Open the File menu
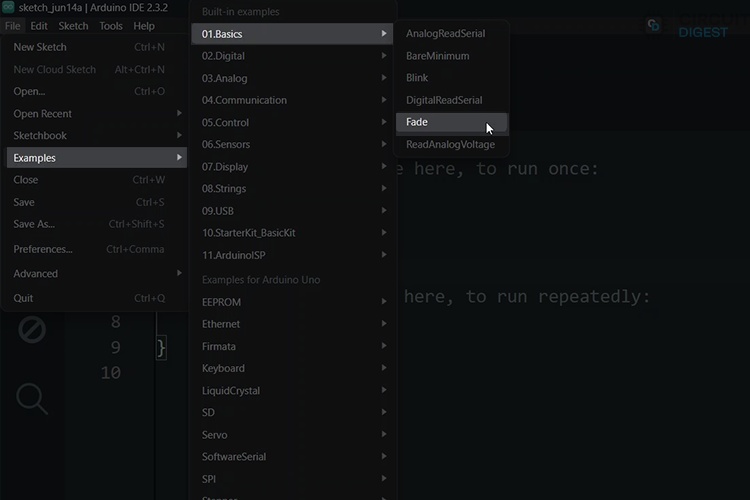 click(x=12, y=26)
